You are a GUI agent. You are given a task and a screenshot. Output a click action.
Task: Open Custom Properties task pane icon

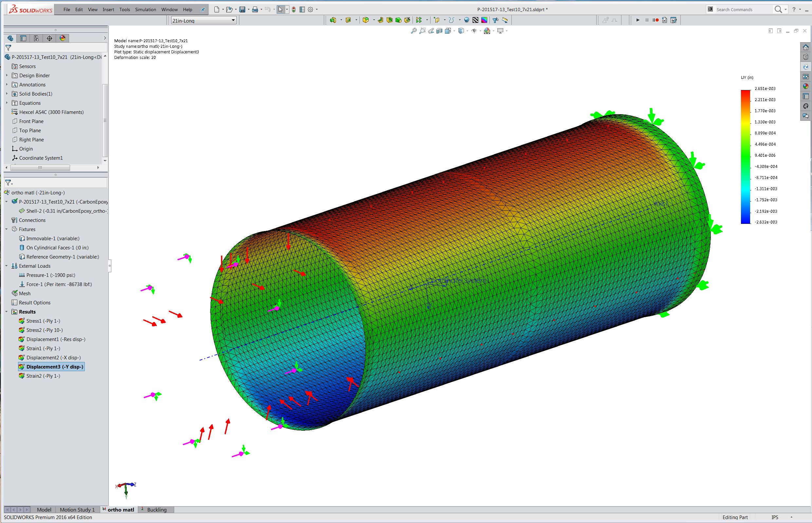805,97
